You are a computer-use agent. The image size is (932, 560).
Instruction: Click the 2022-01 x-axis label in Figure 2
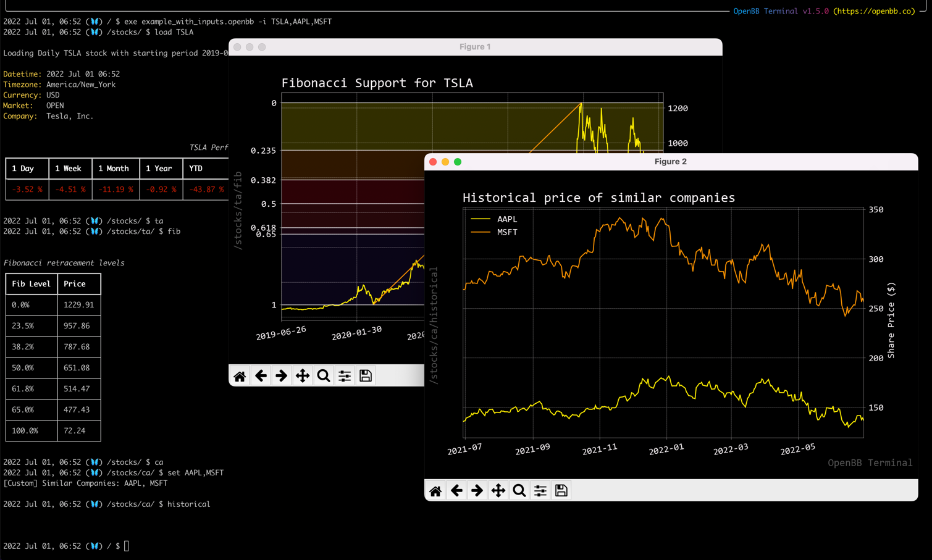666,449
